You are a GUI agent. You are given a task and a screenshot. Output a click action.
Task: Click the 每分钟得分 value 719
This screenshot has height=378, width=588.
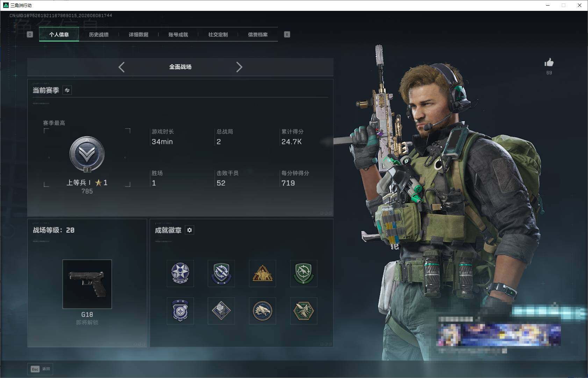click(288, 183)
